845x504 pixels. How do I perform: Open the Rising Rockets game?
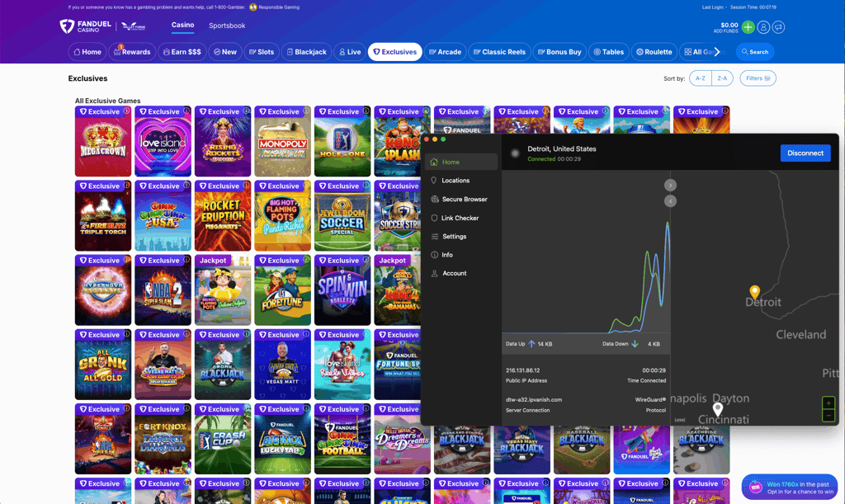[x=223, y=141]
